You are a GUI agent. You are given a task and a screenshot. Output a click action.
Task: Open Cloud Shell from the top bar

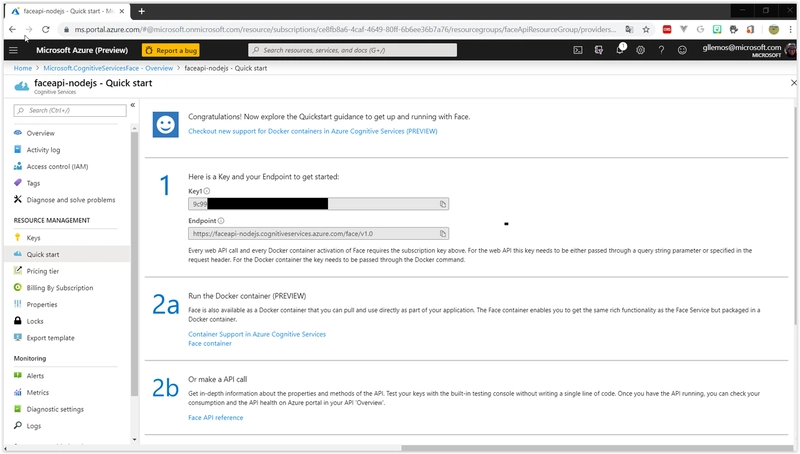(578, 50)
